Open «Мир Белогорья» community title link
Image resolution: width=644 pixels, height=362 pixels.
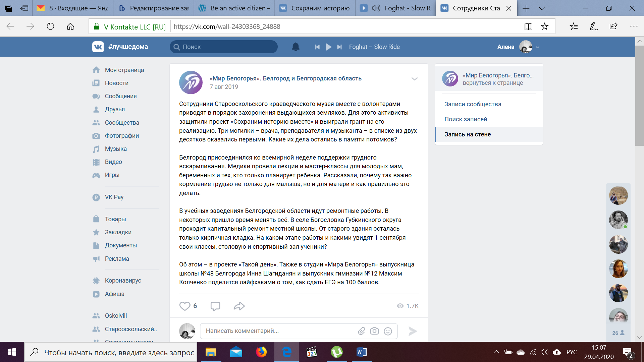pyautogui.click(x=285, y=78)
